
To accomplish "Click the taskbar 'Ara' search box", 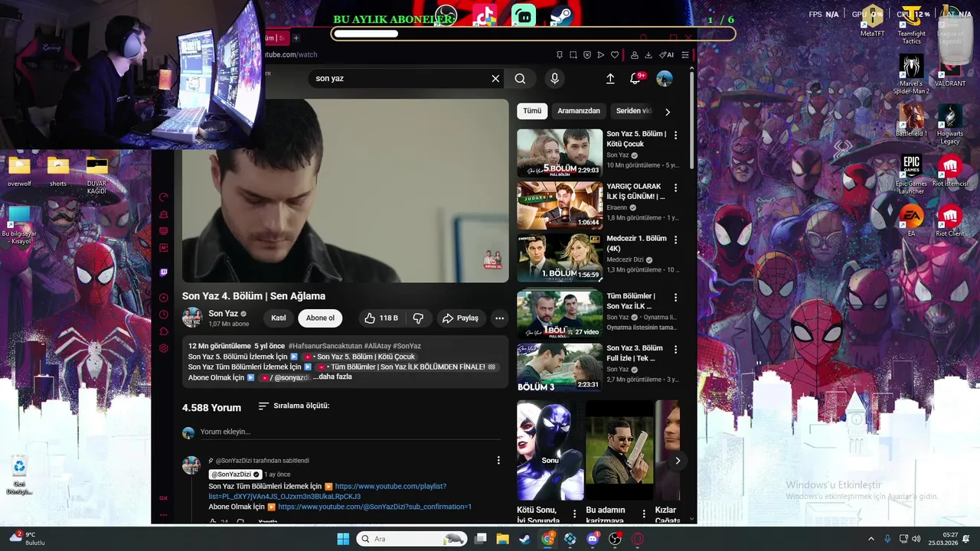I will click(413, 539).
